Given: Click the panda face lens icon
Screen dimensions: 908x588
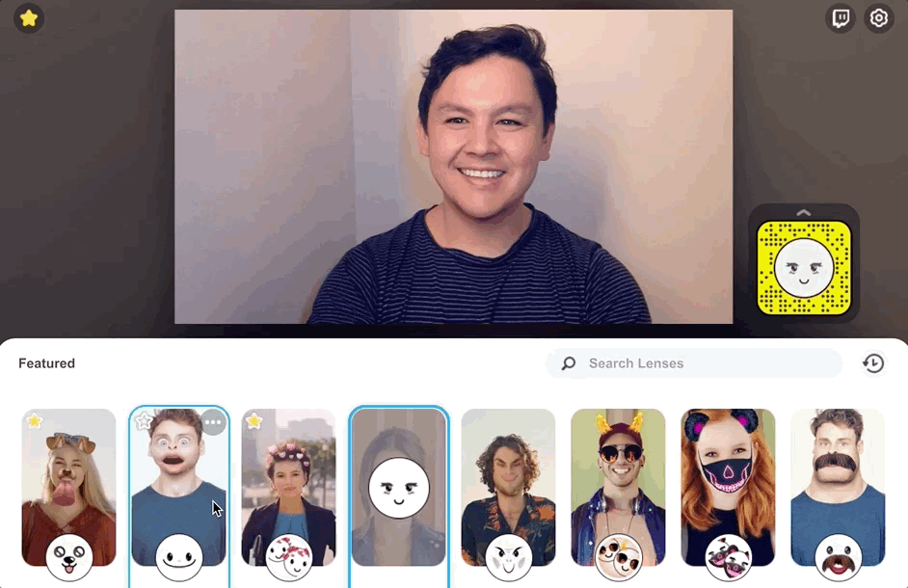Looking at the screenshot, I should (728, 558).
